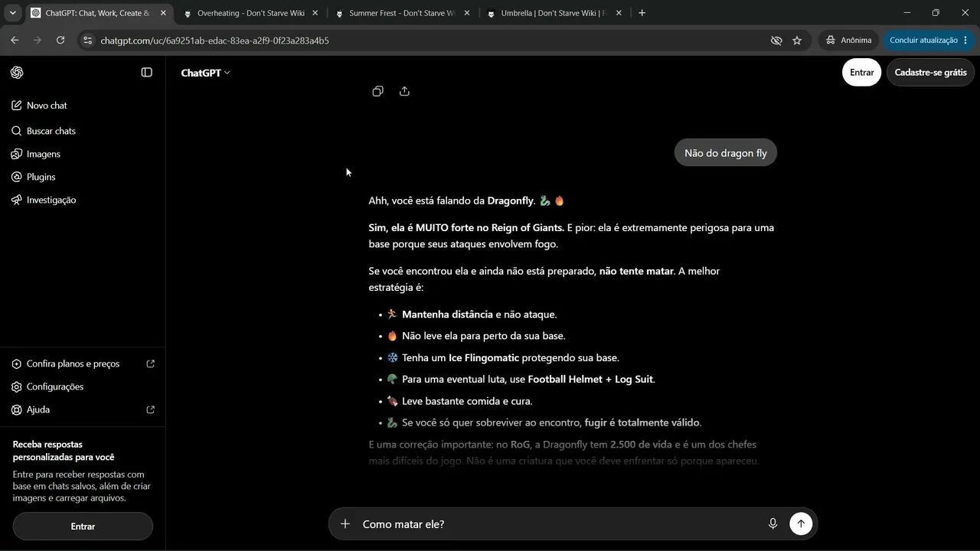
Task: Open the Ajuda help link
Action: [x=83, y=409]
